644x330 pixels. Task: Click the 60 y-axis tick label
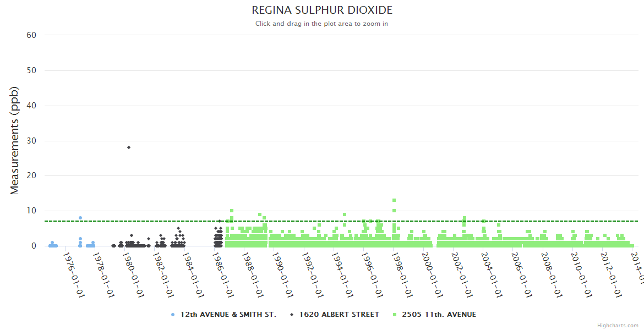pyautogui.click(x=31, y=35)
